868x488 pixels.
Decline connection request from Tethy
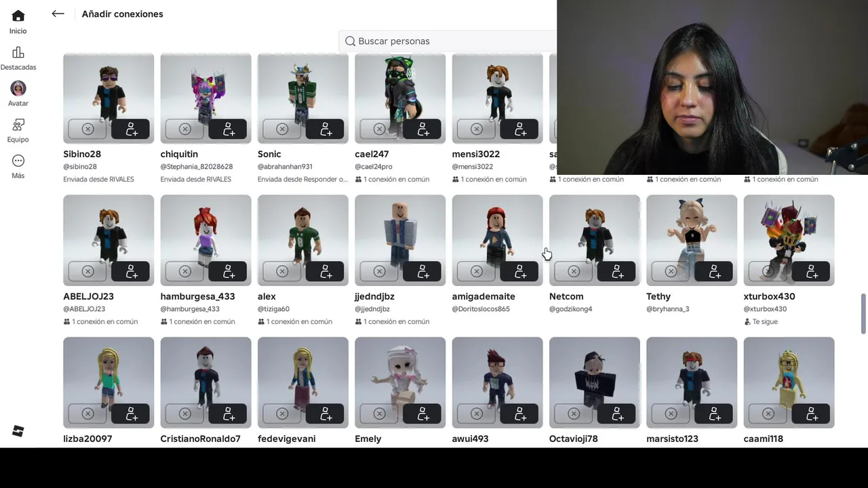click(671, 271)
